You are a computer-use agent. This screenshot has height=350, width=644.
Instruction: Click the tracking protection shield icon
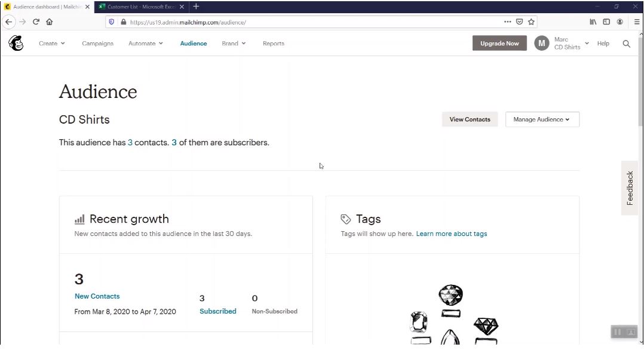coord(111,22)
